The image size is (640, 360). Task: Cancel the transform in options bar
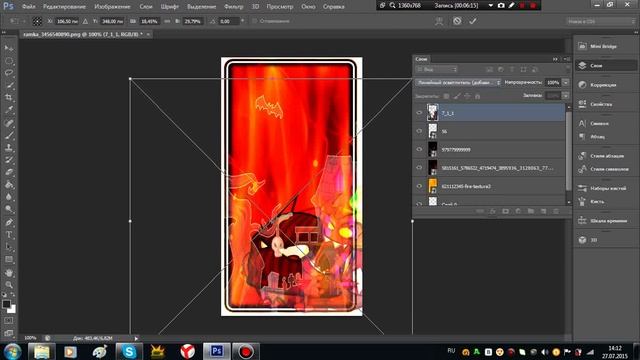tap(457, 21)
